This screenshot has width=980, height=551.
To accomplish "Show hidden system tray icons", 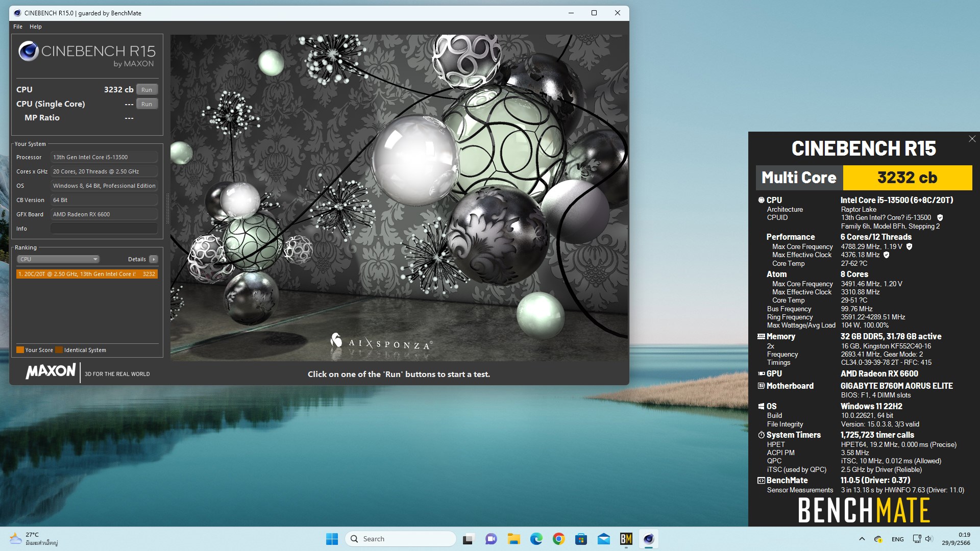I will point(862,539).
